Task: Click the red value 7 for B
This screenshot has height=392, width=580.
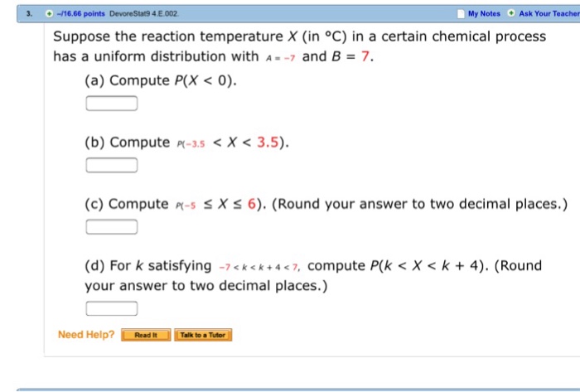Action: (365, 56)
